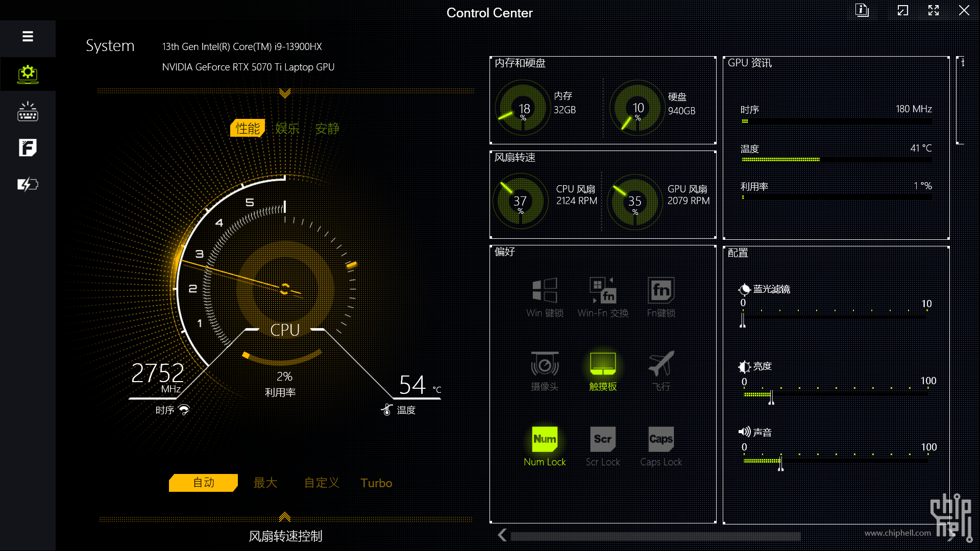
Task: Click the 'NVIDIA GeForce RTX 5070 Ti Laptop GPU' text
Action: pos(248,67)
